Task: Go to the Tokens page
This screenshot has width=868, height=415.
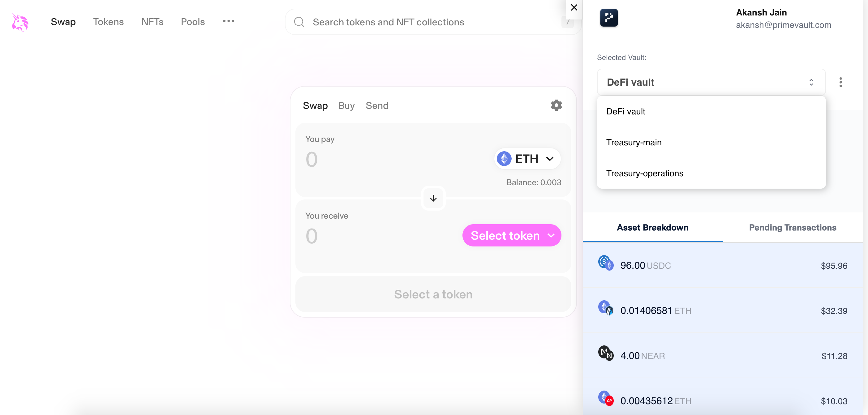Action: point(108,22)
